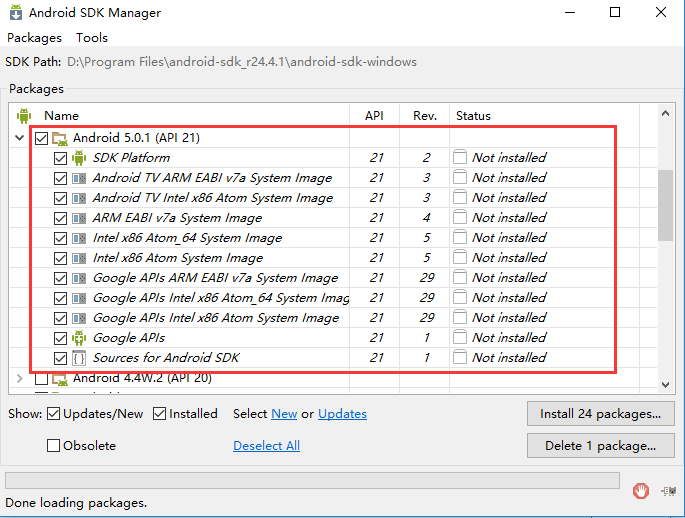
Task: Uncheck Google APIs ARM EABI v7a System Image
Action: coord(60,278)
